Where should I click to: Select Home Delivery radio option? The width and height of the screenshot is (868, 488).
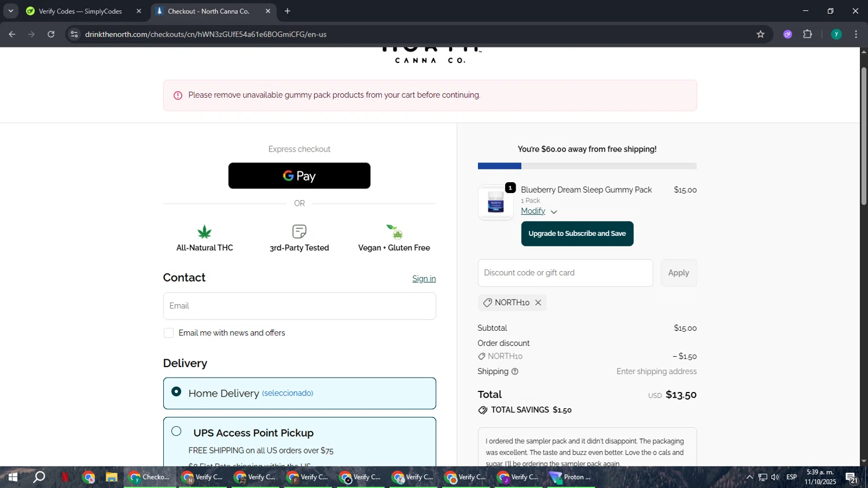pos(176,392)
